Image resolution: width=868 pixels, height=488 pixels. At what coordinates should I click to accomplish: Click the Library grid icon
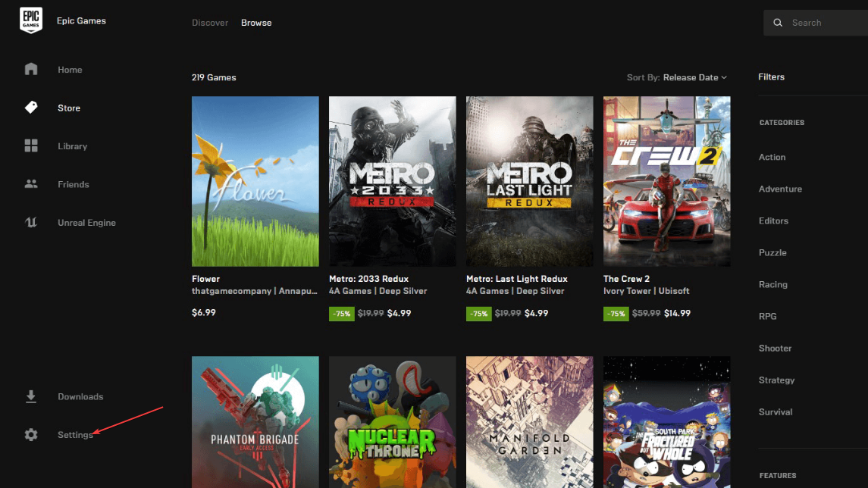point(30,145)
